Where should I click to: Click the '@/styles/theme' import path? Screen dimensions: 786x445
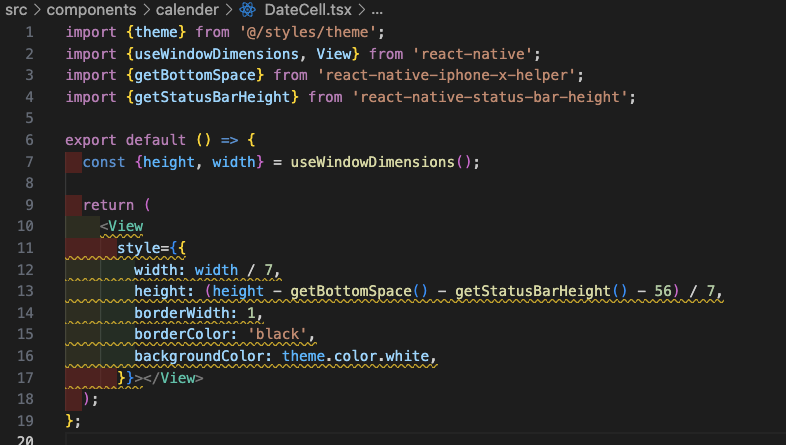(x=307, y=32)
